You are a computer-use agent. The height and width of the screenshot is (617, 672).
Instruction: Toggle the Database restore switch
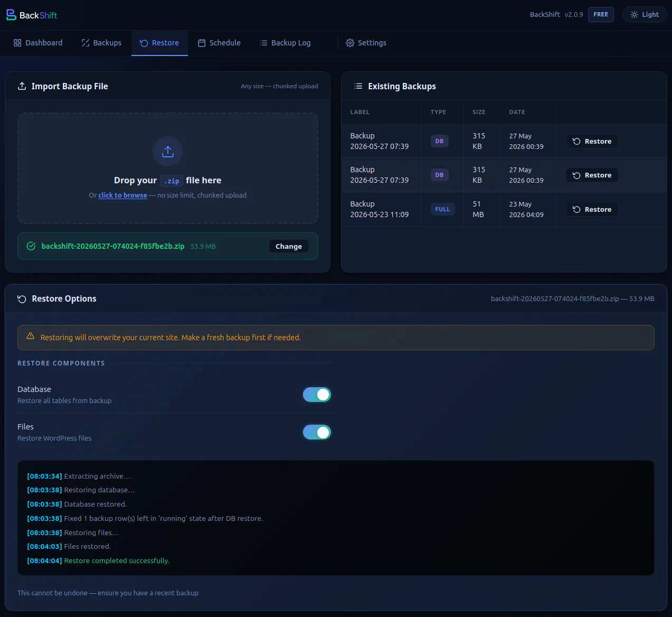[317, 395]
